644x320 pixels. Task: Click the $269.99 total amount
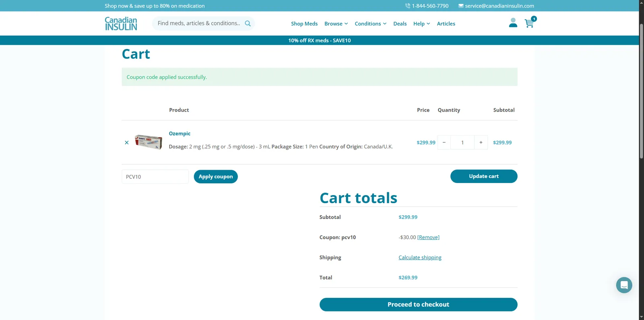tap(408, 278)
